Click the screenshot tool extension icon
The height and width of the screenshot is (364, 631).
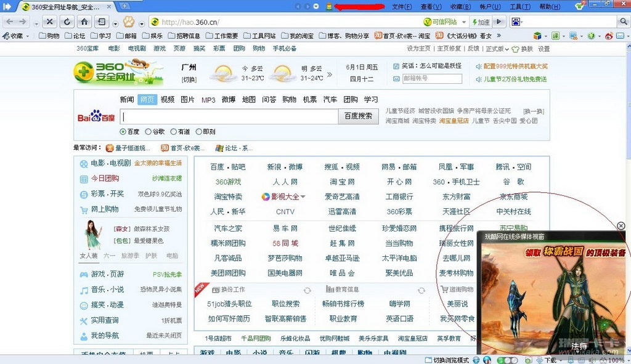[574, 36]
